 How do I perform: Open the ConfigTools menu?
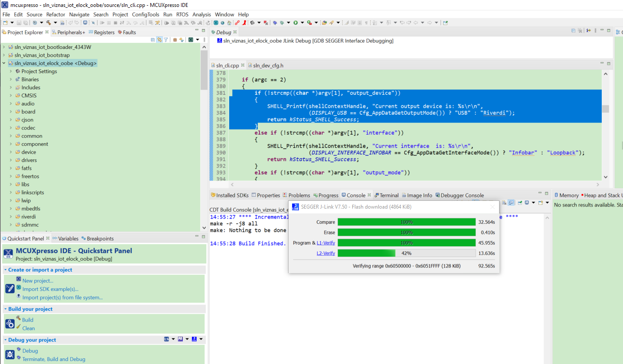coord(146,14)
